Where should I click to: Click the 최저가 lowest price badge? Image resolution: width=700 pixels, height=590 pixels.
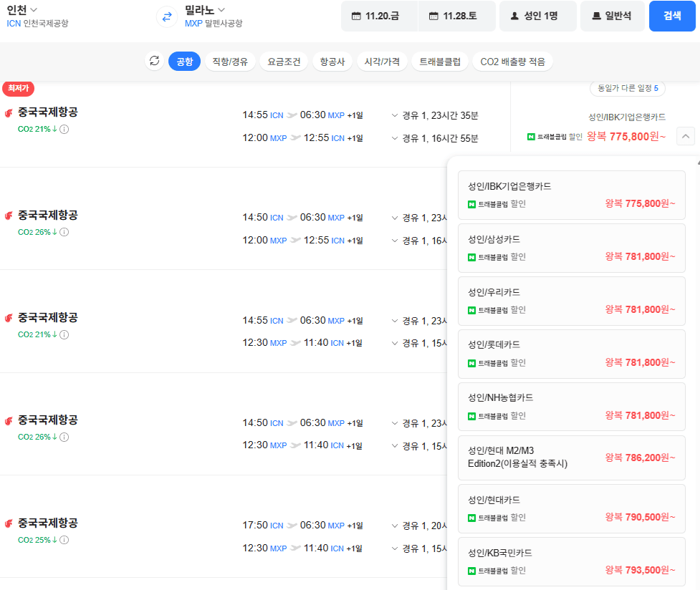[x=19, y=88]
